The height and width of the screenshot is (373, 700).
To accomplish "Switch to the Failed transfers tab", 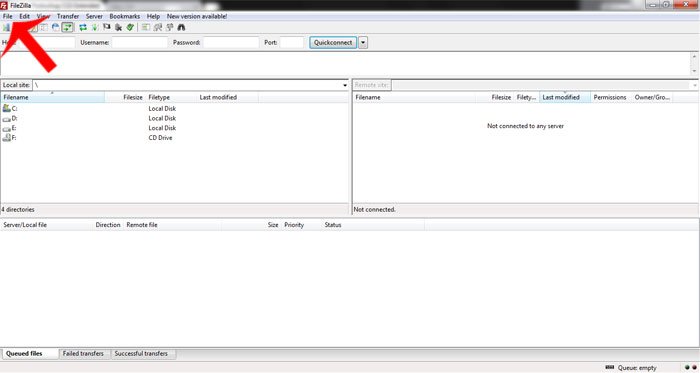I will point(85,353).
